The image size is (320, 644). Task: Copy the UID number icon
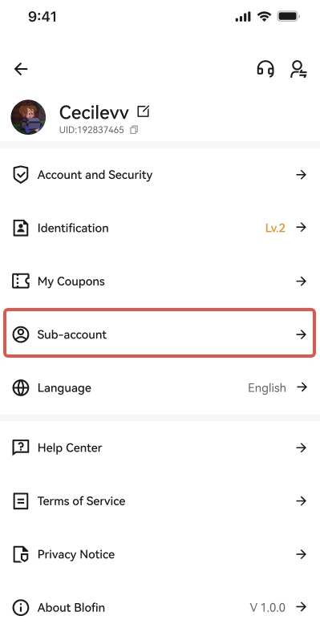tap(134, 130)
